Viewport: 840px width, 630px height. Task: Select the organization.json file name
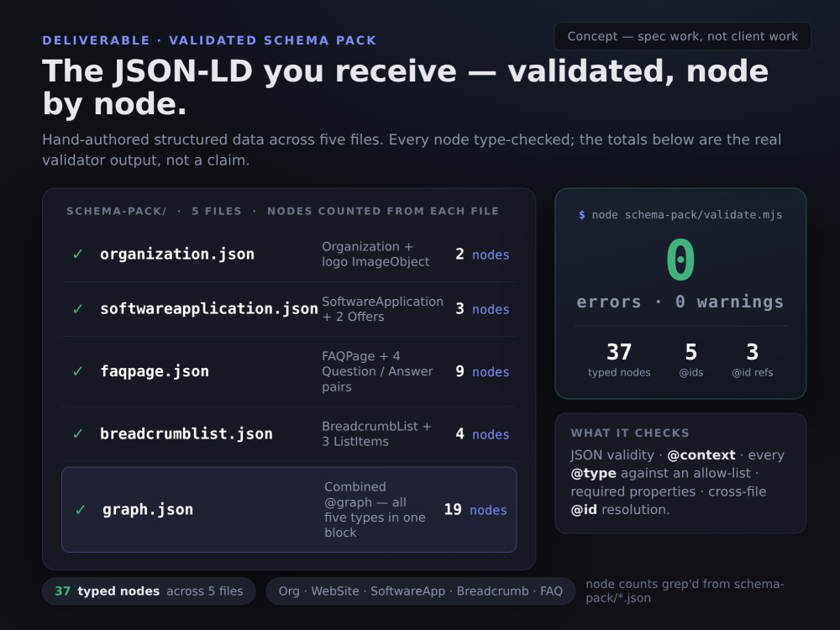tap(177, 255)
